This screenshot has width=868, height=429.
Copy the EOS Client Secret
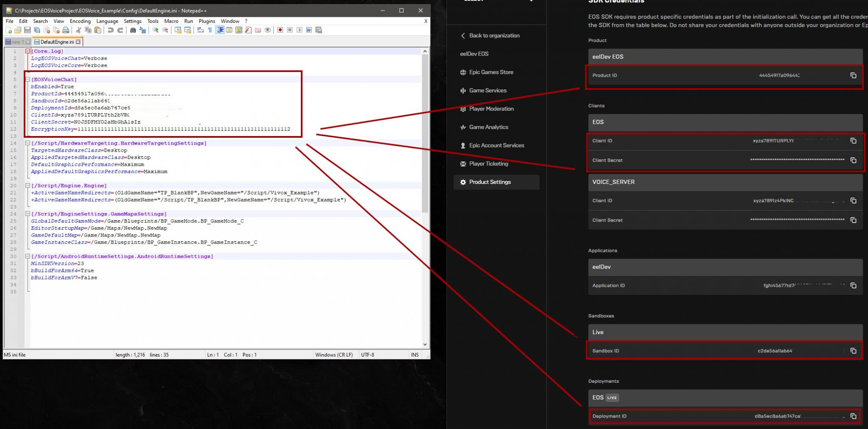[853, 160]
